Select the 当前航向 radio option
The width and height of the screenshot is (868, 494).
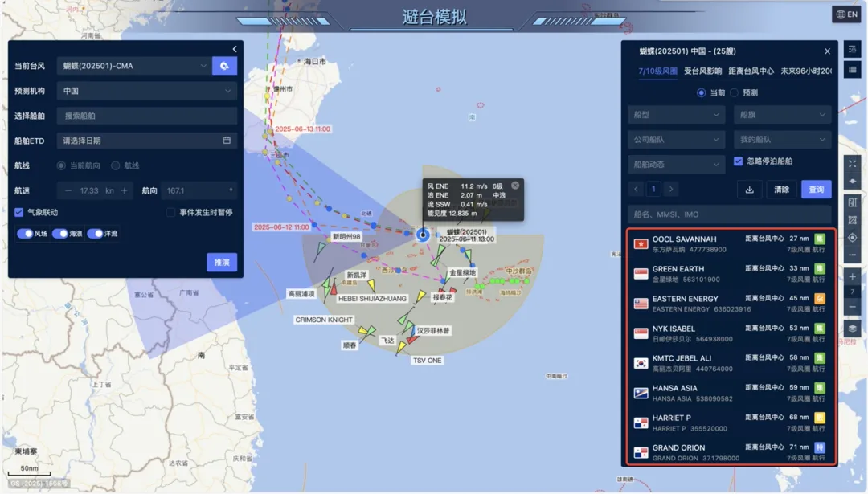61,165
